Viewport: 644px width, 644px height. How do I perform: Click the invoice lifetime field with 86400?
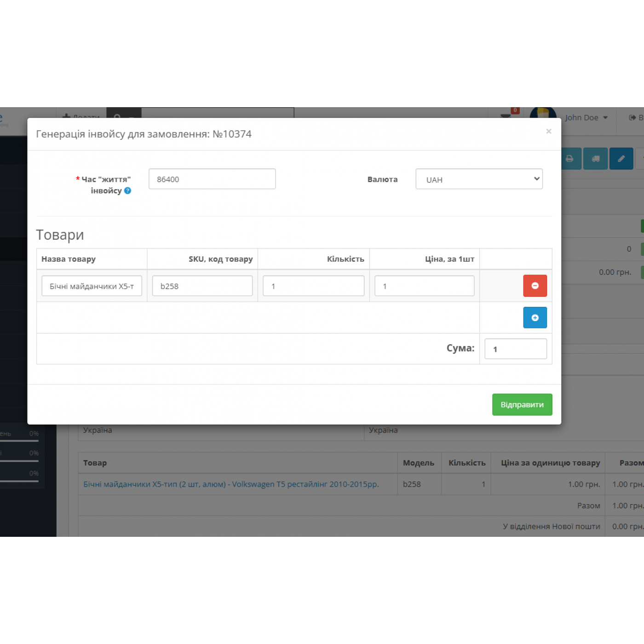click(x=212, y=179)
